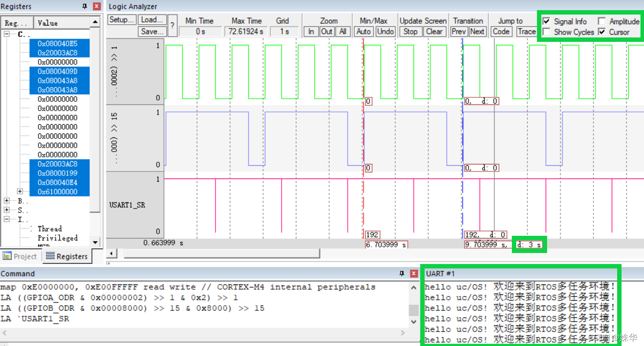
Task: Close the Registers panel
Action: [97, 7]
